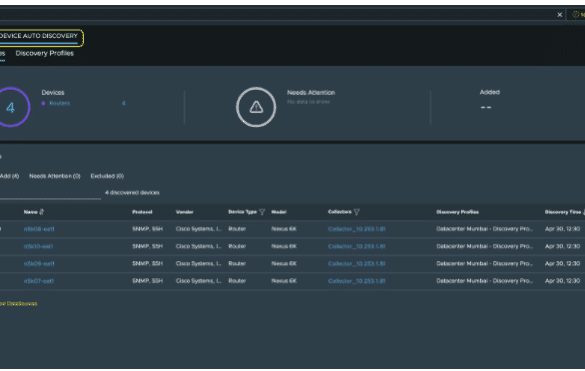Click 'Router' type in n5k08-cat1 row
The image size is (585, 371).
[237, 229]
